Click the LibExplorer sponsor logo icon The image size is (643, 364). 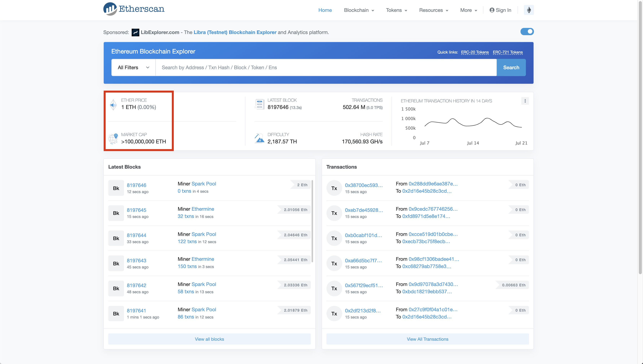(135, 32)
